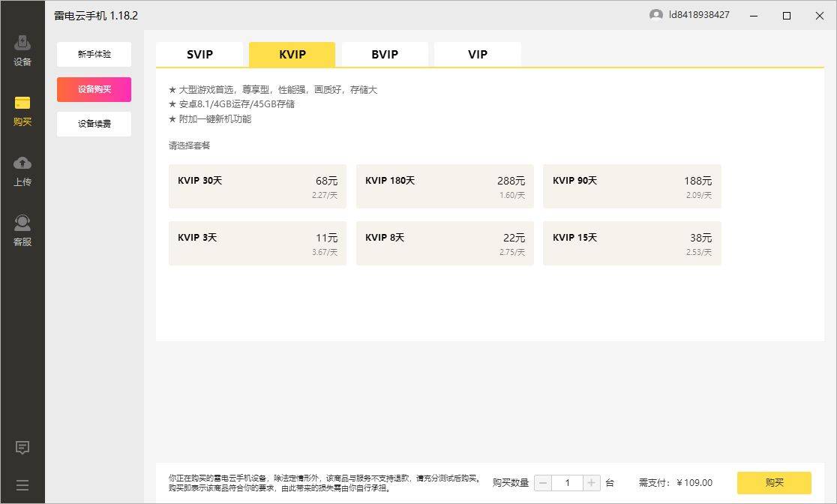Decrease purchase quantity with minus button
The image size is (837, 504).
(543, 483)
